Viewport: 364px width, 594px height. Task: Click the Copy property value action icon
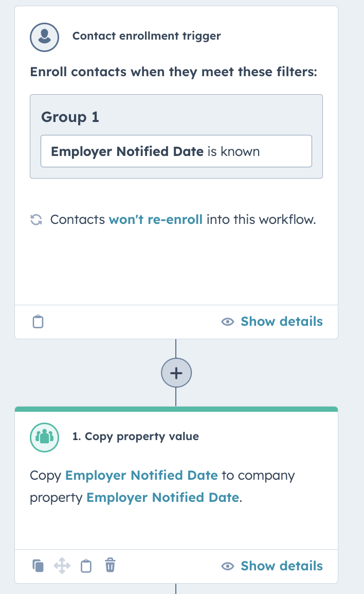(x=44, y=435)
